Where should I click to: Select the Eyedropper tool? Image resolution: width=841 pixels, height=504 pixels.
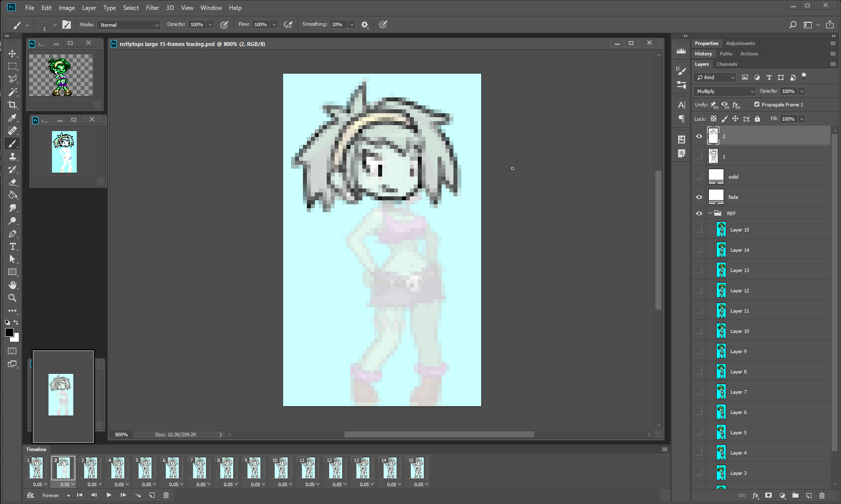click(x=12, y=118)
